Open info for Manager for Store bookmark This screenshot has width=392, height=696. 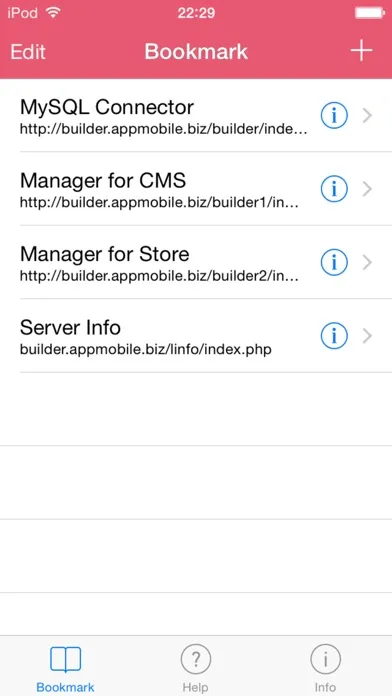pyautogui.click(x=334, y=263)
